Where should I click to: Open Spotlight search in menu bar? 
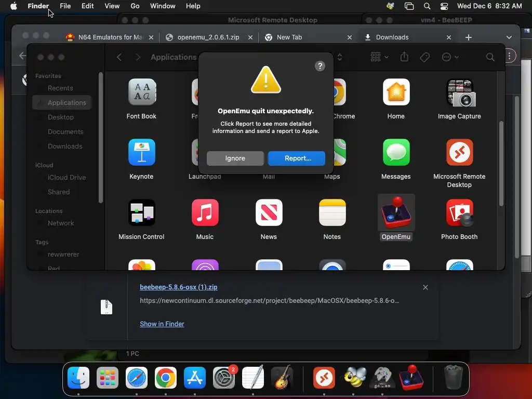[x=427, y=6]
